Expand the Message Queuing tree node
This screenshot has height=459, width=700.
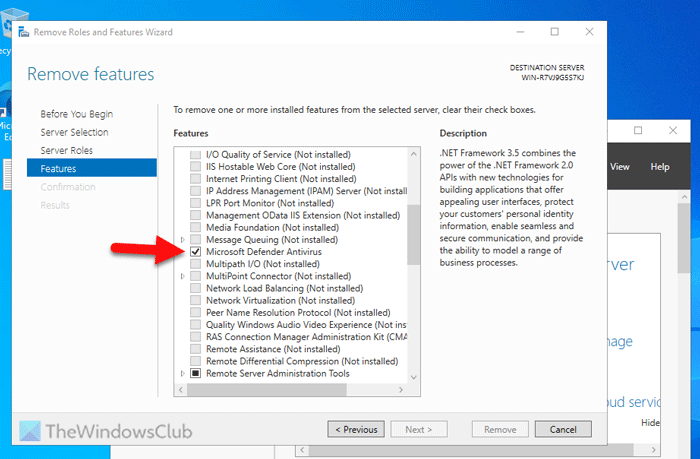click(x=182, y=240)
